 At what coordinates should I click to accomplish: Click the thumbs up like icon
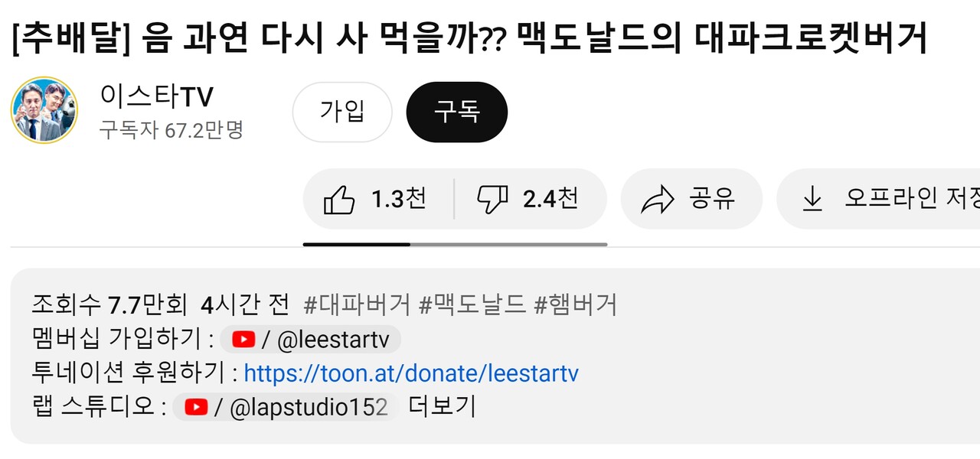(x=339, y=198)
